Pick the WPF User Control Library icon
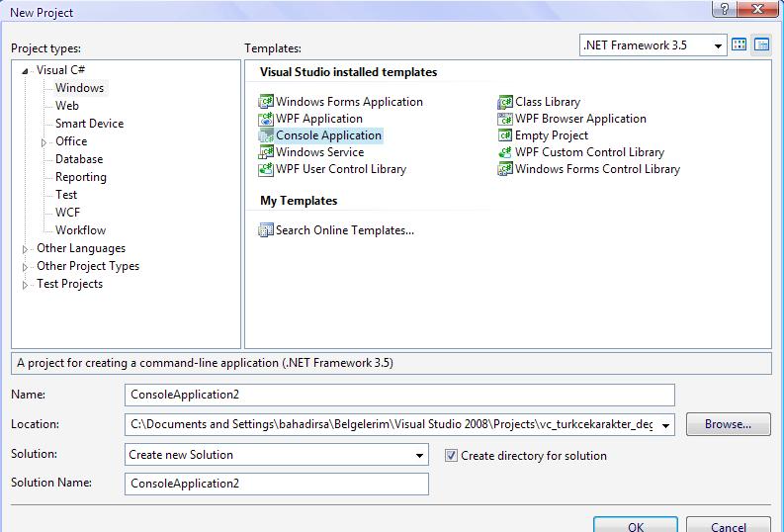This screenshot has width=784, height=532. click(266, 169)
